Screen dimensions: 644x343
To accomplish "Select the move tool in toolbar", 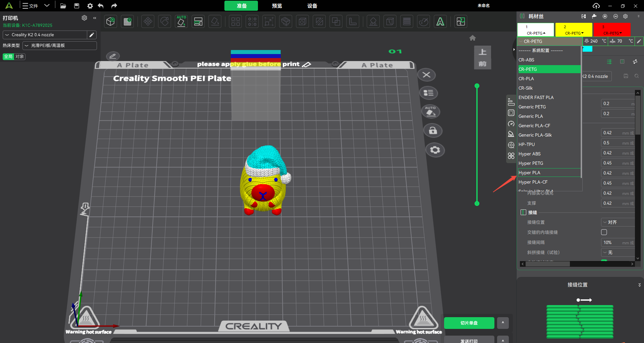I will [x=148, y=22].
